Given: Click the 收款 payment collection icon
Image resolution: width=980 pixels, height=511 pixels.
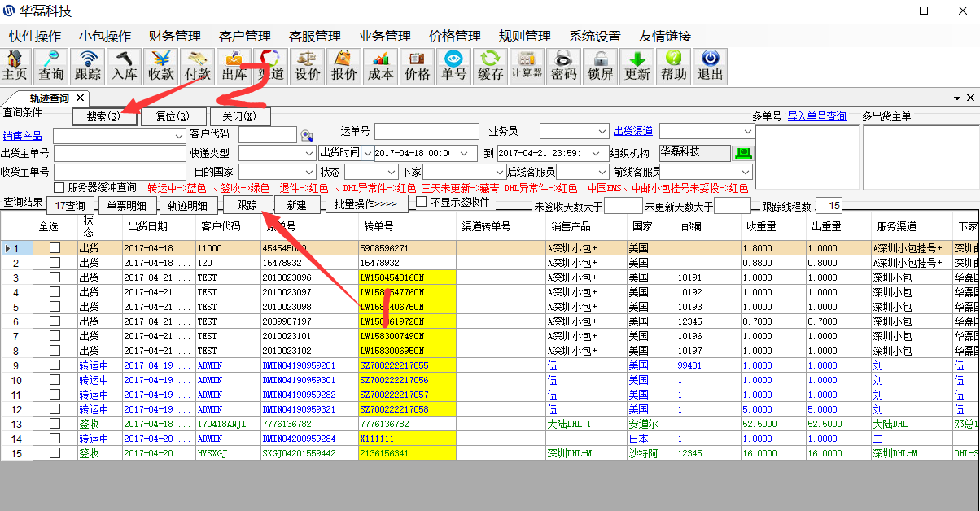Looking at the screenshot, I should [x=161, y=66].
